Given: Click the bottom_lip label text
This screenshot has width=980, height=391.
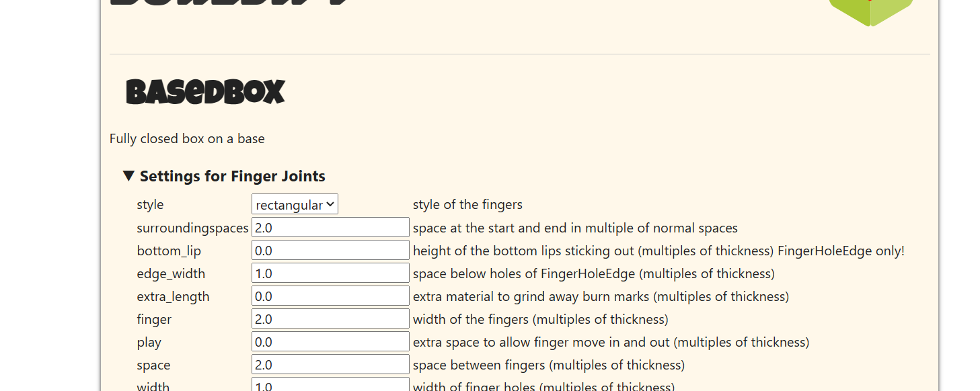Looking at the screenshot, I should point(169,251).
